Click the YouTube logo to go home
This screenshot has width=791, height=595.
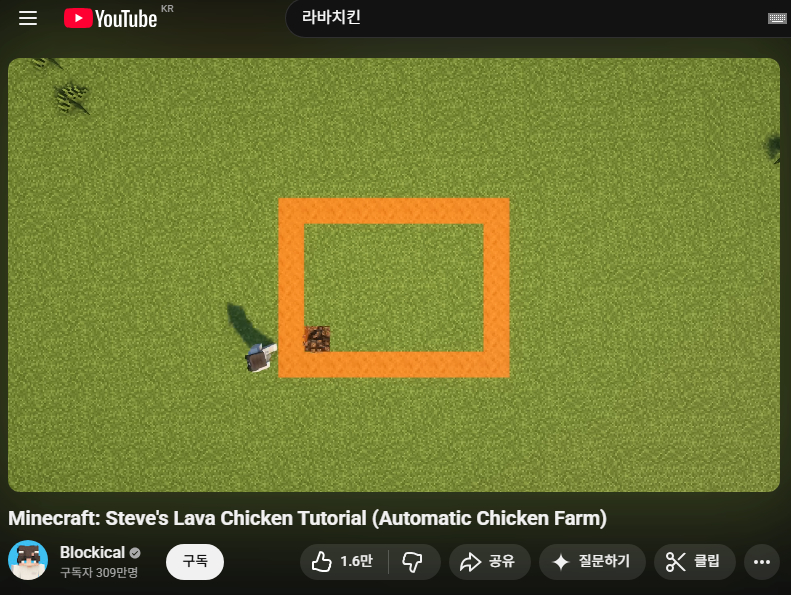(x=111, y=19)
